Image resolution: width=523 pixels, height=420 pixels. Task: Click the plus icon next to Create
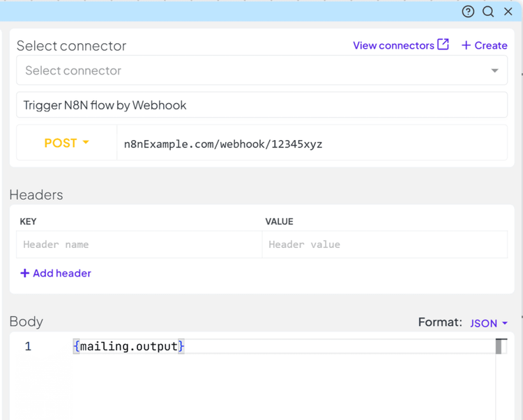point(466,45)
